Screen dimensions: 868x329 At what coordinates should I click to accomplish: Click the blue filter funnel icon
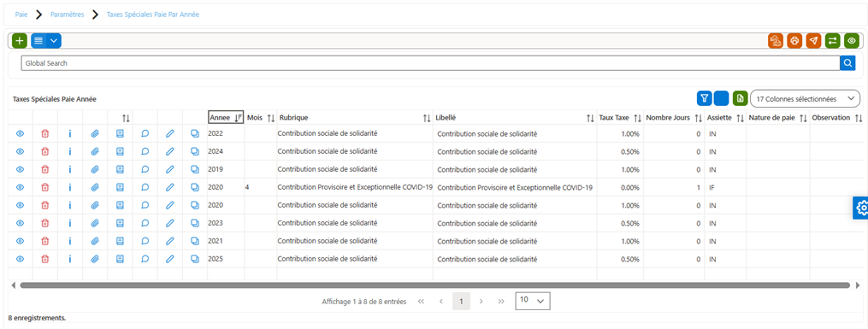pyautogui.click(x=704, y=98)
